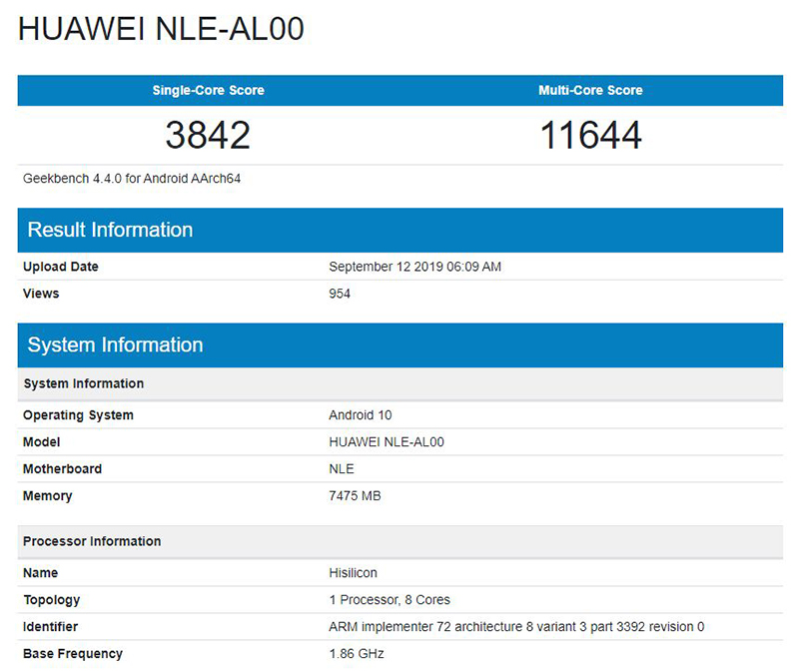Click the processor Name value Hisilicon

(353, 573)
